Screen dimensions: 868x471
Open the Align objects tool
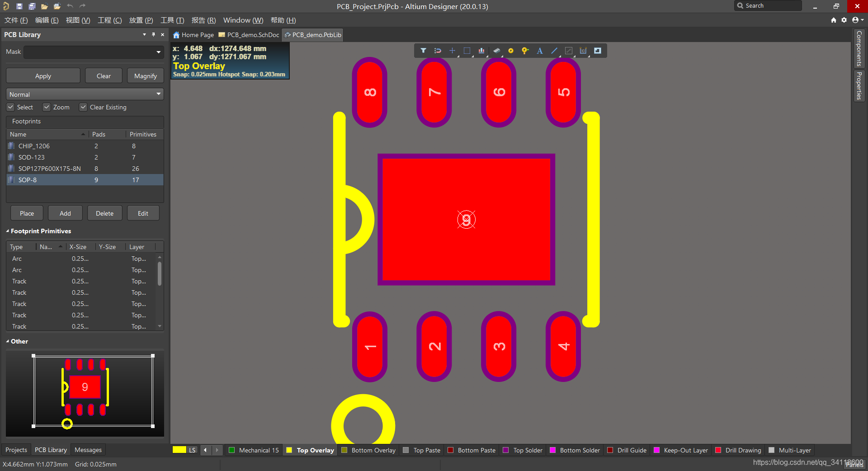click(481, 51)
